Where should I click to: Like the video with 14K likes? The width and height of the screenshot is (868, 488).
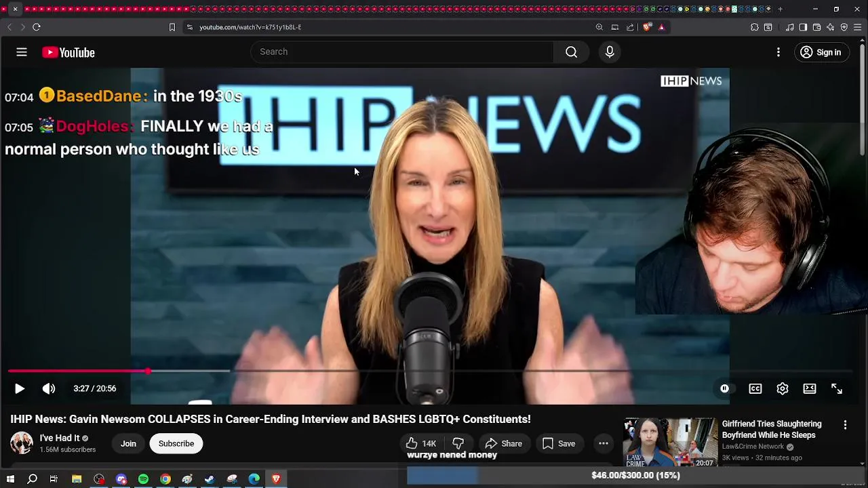421,443
